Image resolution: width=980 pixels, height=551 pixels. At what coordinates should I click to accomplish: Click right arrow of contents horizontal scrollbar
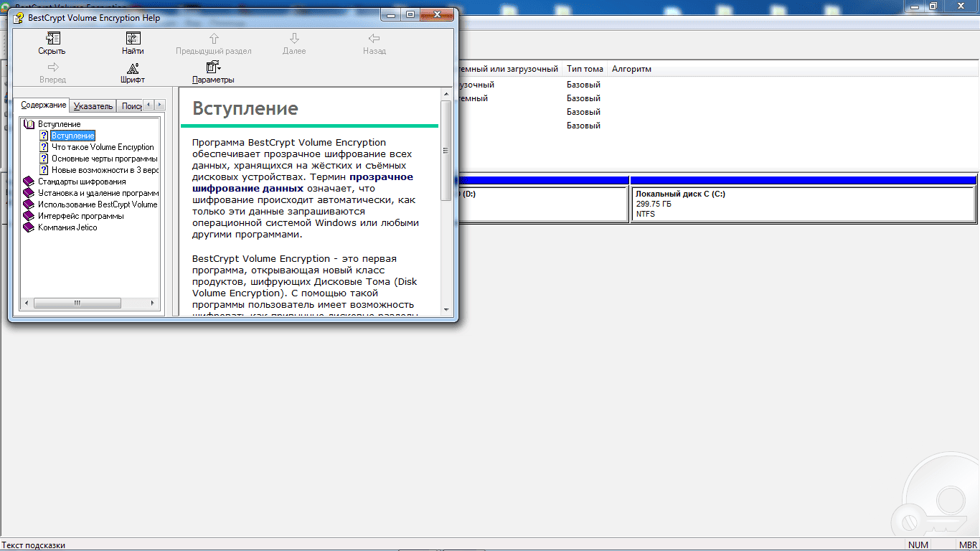pos(152,303)
